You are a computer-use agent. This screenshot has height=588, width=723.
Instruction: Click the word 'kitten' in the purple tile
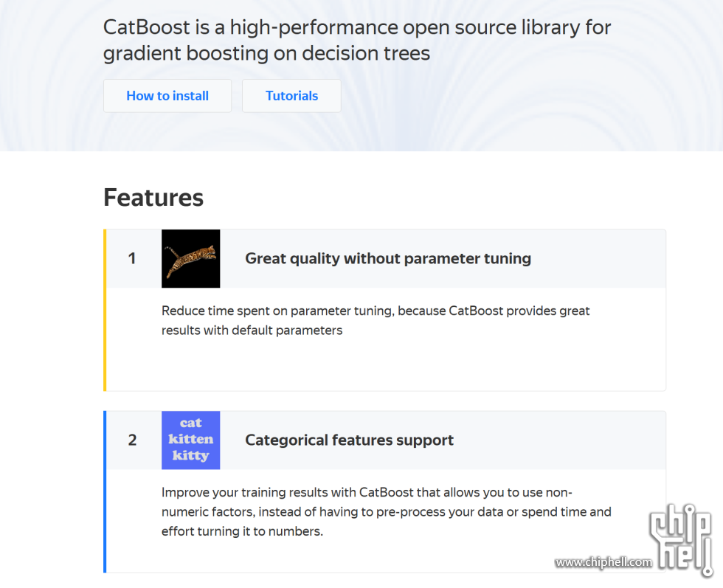pyautogui.click(x=191, y=439)
